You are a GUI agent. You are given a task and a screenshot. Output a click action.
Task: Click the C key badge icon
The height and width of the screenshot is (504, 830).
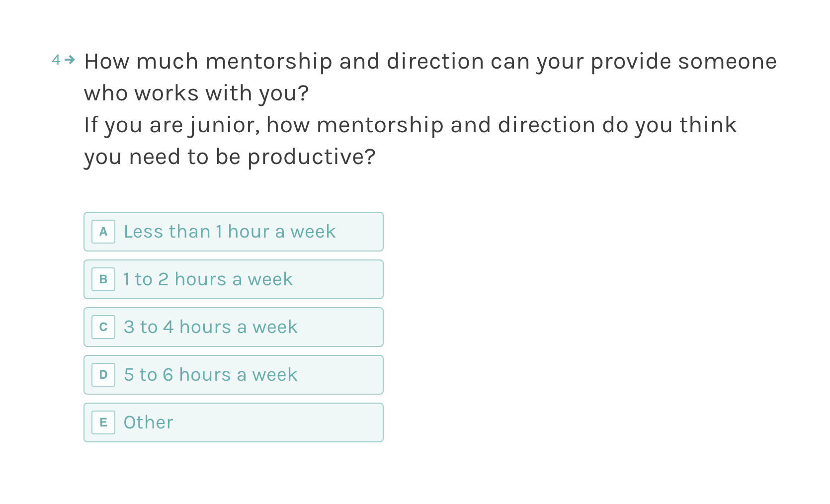pos(103,327)
